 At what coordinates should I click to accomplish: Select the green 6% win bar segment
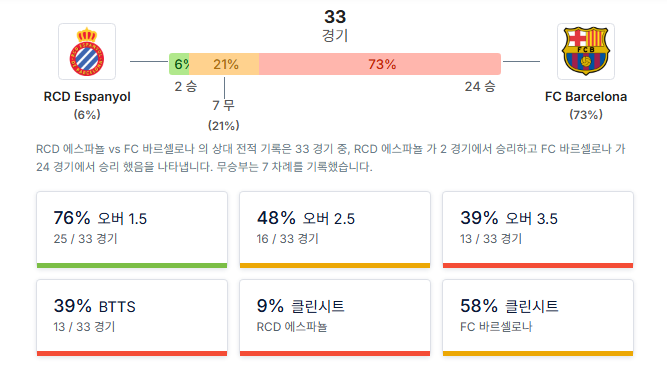[179, 64]
